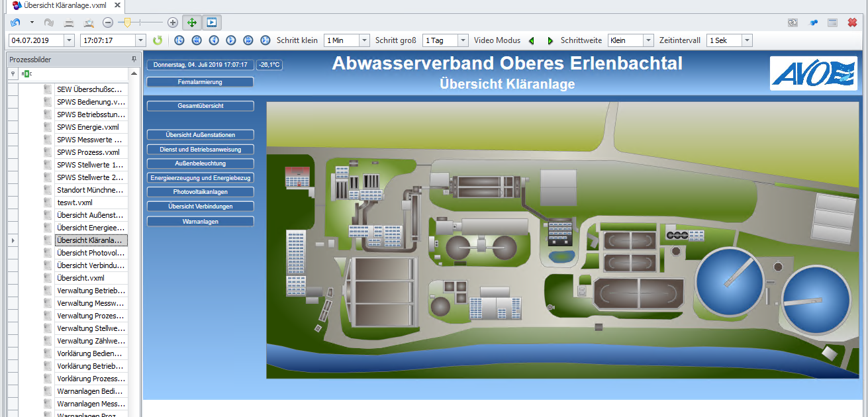
Task: Click the zoom slider handle
Action: pos(127,23)
